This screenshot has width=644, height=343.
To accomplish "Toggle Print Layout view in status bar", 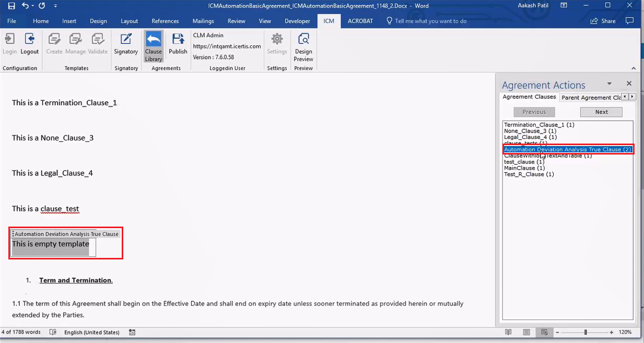I will point(526,332).
